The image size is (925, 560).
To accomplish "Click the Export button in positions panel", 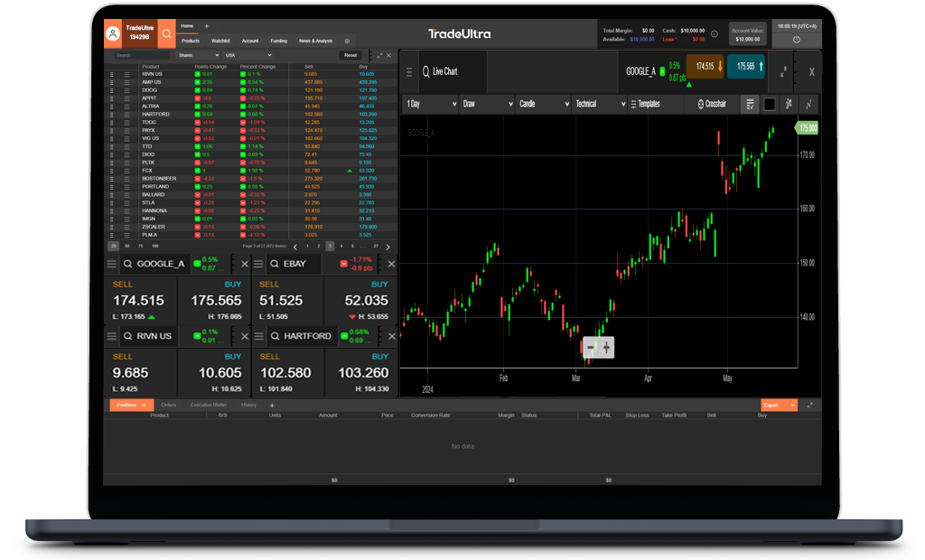I will tap(774, 406).
